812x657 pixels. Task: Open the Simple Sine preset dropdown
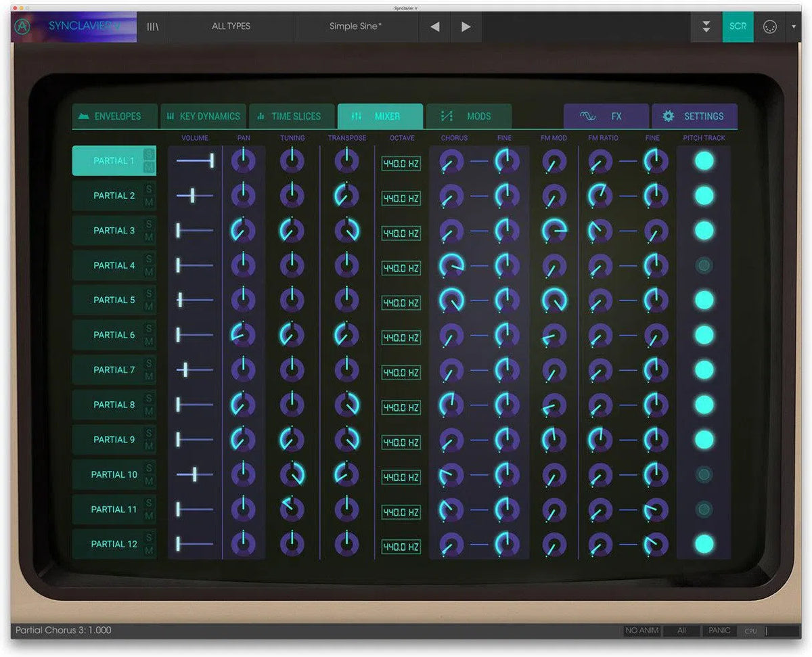[355, 26]
